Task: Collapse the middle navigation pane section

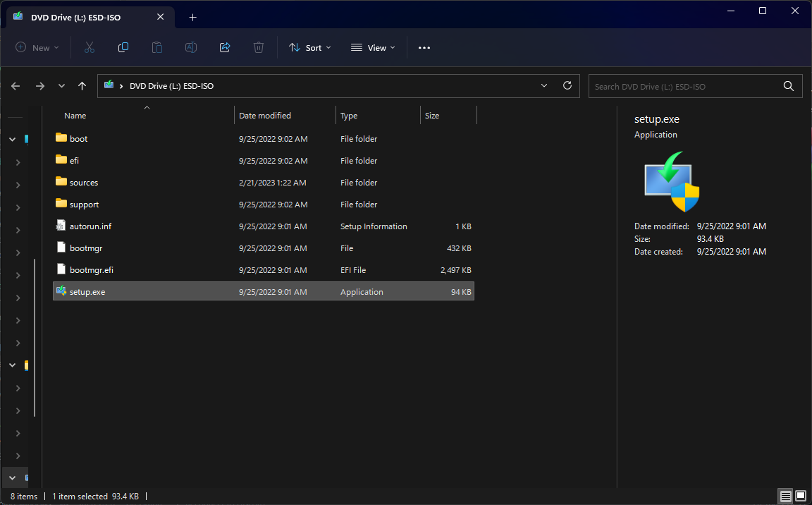Action: click(13, 365)
